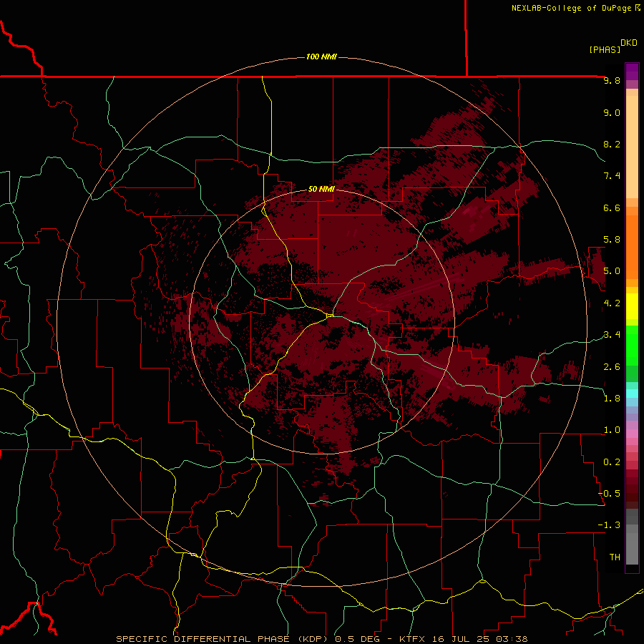
Task: Select the 0.2 scale value
Action: click(x=612, y=462)
